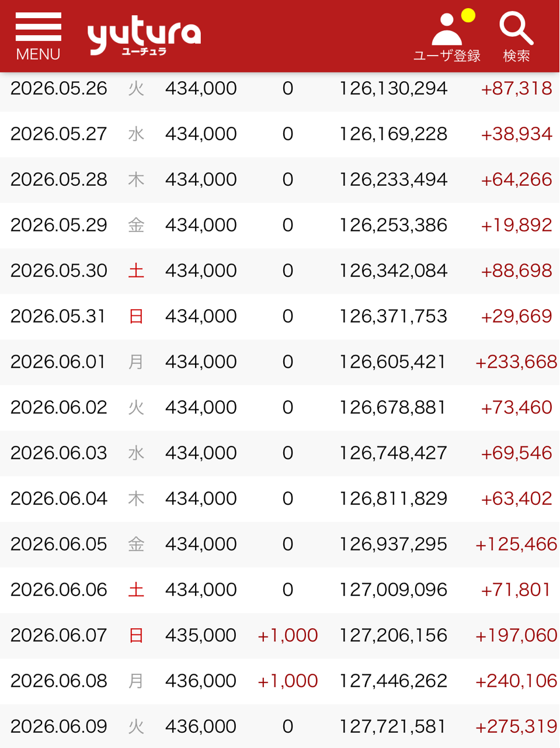
Task: Click the MENU text label
Action: pyautogui.click(x=38, y=54)
